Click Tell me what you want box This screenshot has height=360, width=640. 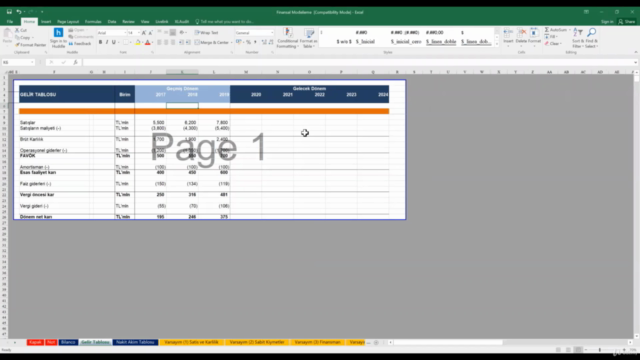pos(224,22)
